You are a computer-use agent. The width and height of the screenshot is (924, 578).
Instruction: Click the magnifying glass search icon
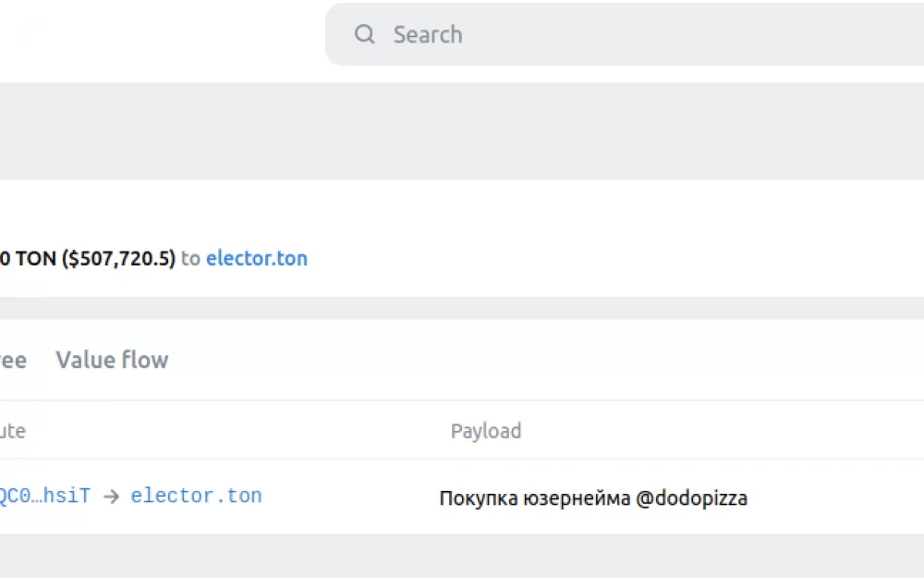tap(364, 34)
